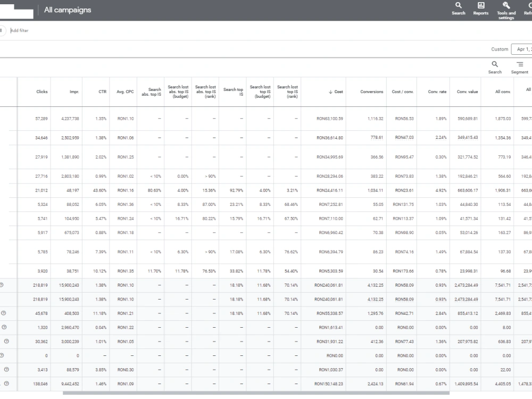Open the Segment options icon

coord(519,67)
